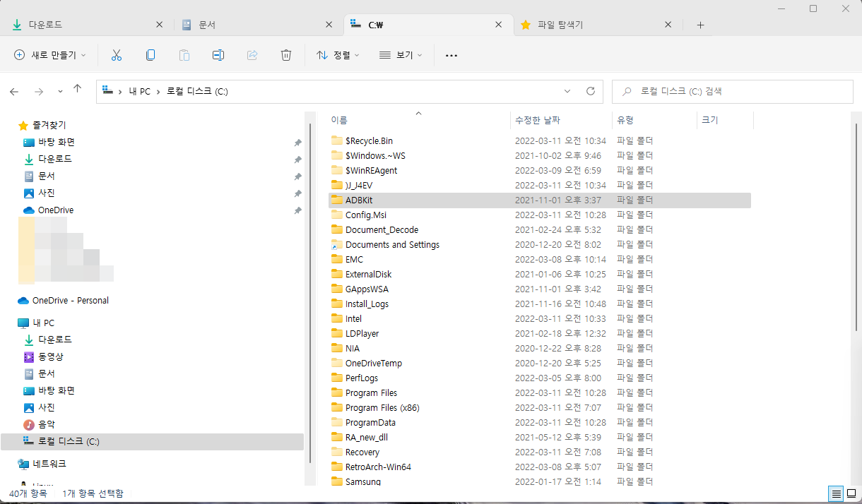Click the Copy icon in the toolbar

(x=150, y=54)
